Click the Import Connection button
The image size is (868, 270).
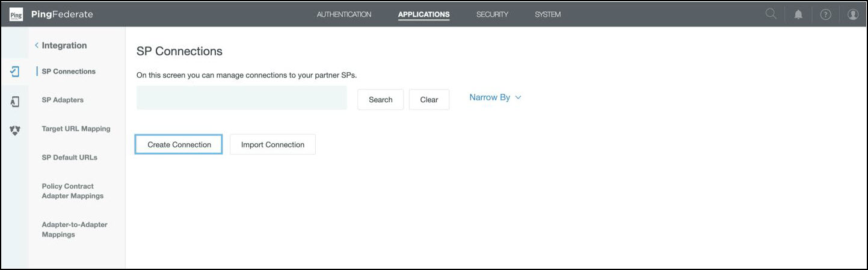click(272, 145)
